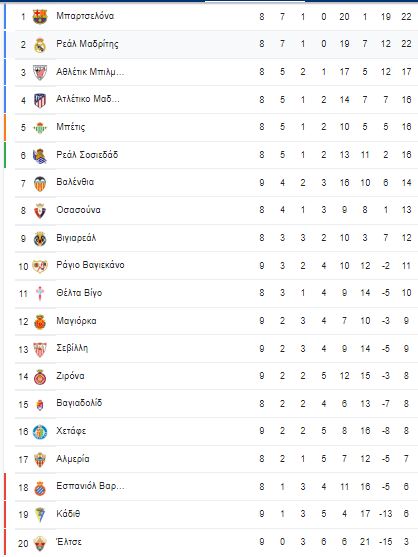Click the Atlético Madrid crest icon
This screenshot has width=418, height=557.
(40, 101)
